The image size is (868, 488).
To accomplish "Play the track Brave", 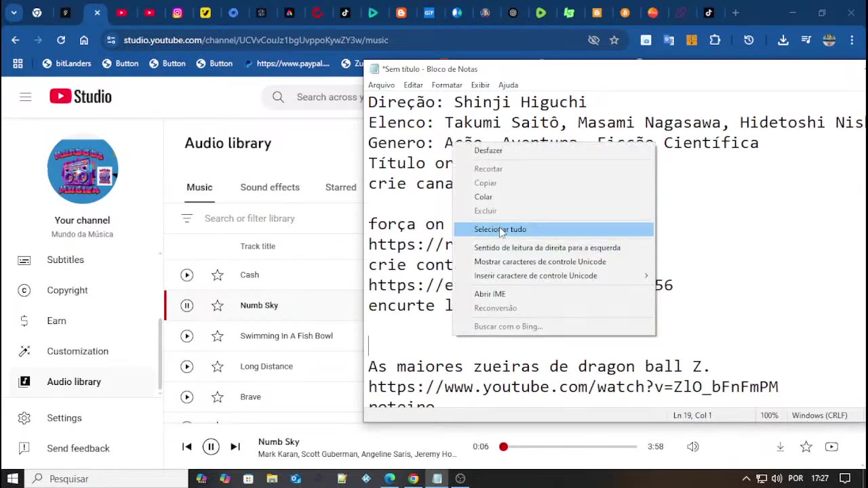I will (187, 397).
